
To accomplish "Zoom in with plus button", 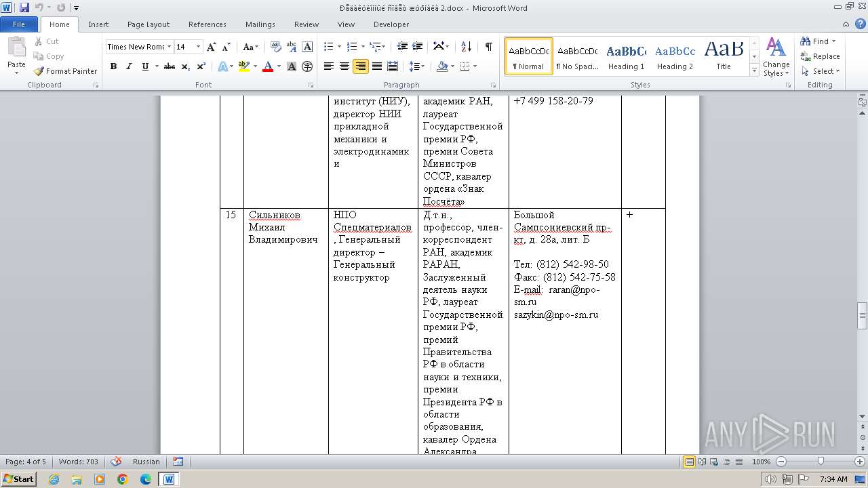I will (859, 462).
